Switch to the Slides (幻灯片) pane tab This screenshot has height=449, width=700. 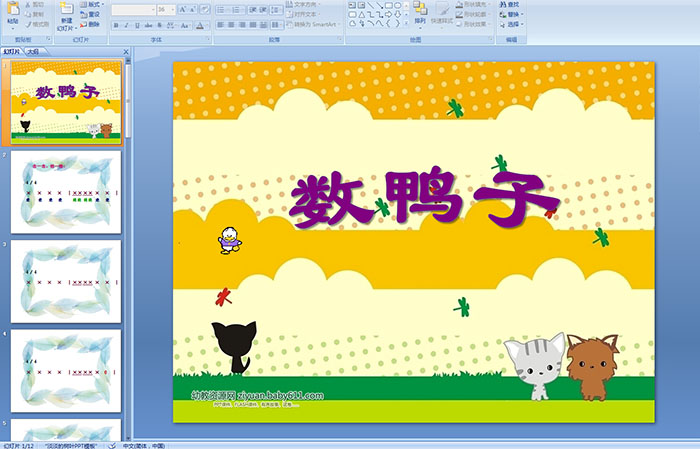(x=12, y=50)
